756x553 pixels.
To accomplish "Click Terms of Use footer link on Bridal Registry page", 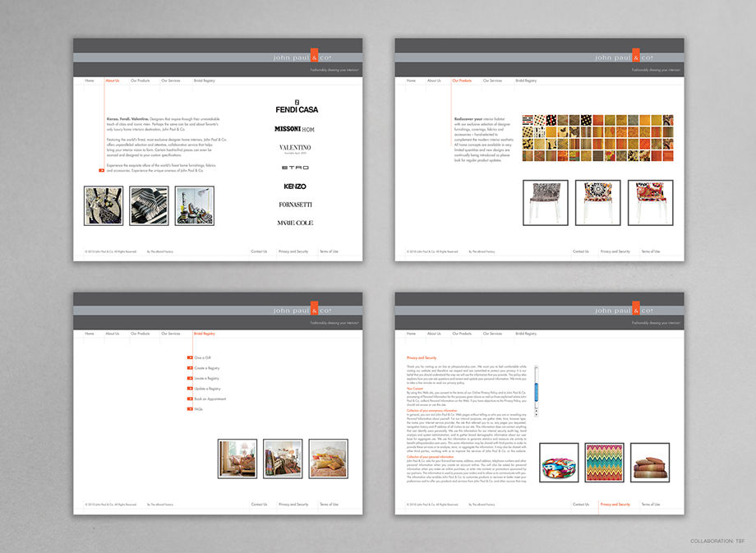I will point(329,505).
